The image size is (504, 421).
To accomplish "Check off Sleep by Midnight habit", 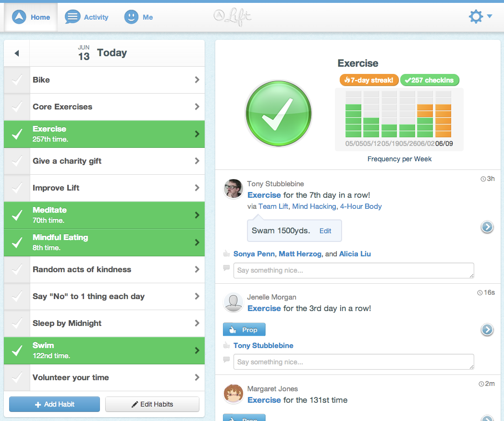I will [17, 324].
